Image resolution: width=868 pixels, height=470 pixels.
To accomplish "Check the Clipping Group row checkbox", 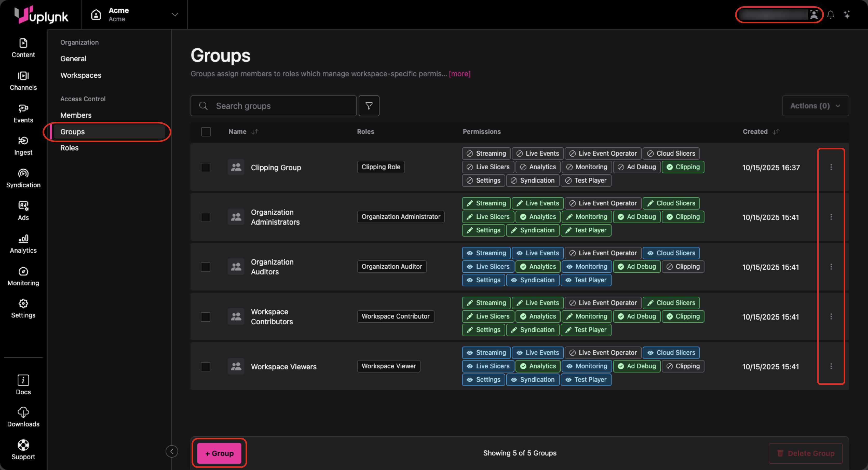I will tap(206, 167).
